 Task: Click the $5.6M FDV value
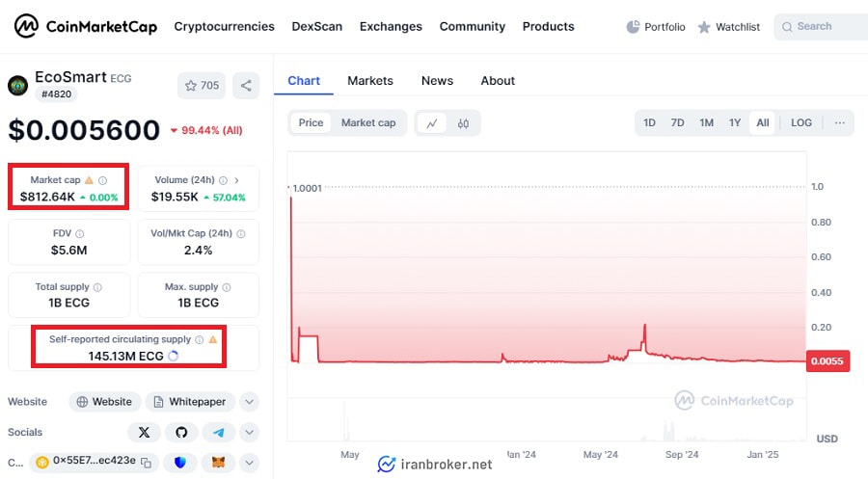[68, 250]
